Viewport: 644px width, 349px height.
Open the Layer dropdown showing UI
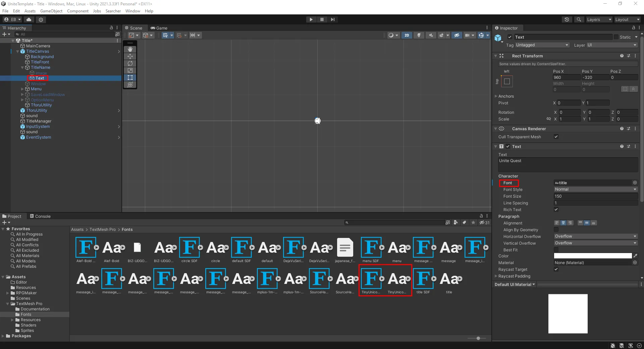coord(612,45)
